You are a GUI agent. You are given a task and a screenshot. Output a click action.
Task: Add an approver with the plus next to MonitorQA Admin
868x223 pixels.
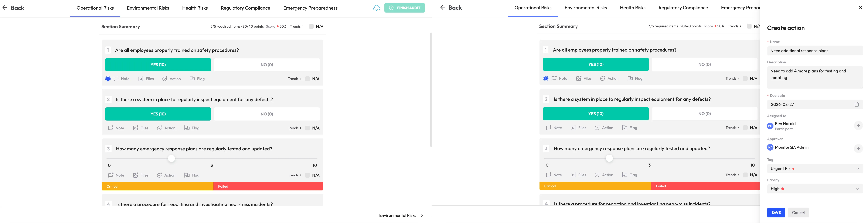tap(858, 148)
